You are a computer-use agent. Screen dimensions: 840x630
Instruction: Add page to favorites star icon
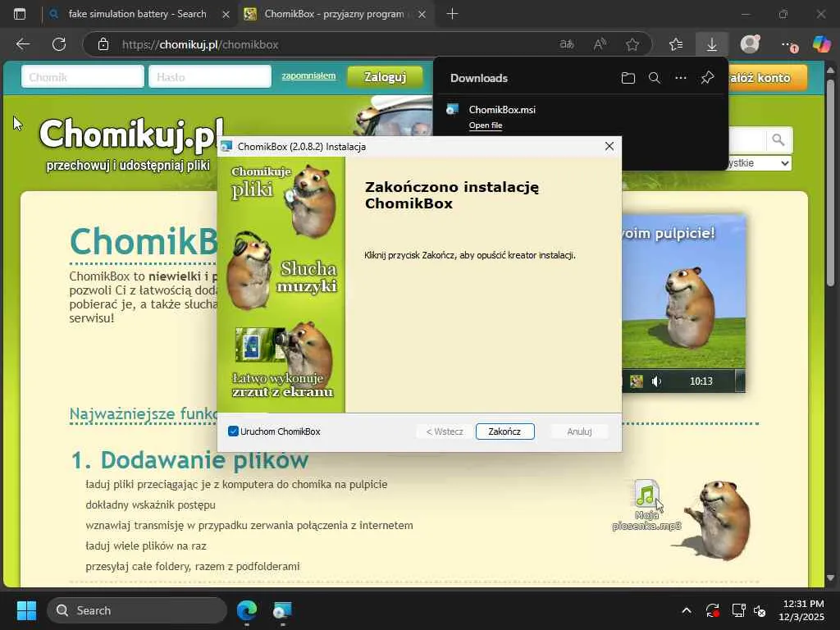pyautogui.click(x=632, y=44)
